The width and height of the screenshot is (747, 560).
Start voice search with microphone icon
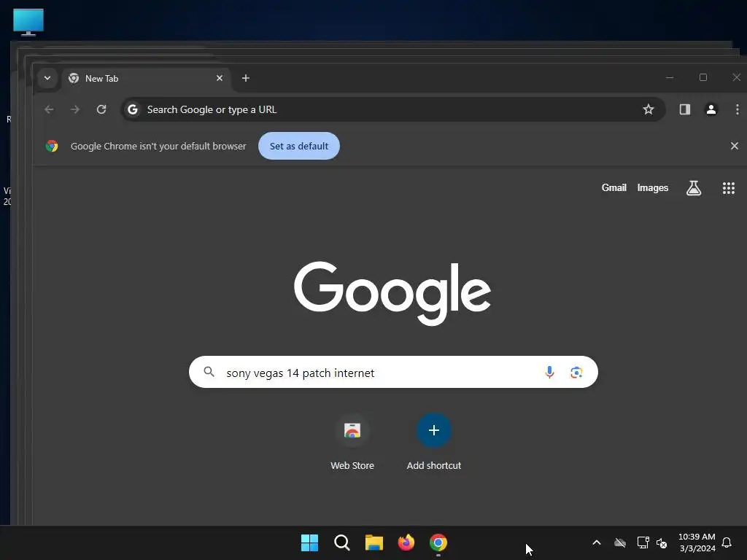pos(549,372)
